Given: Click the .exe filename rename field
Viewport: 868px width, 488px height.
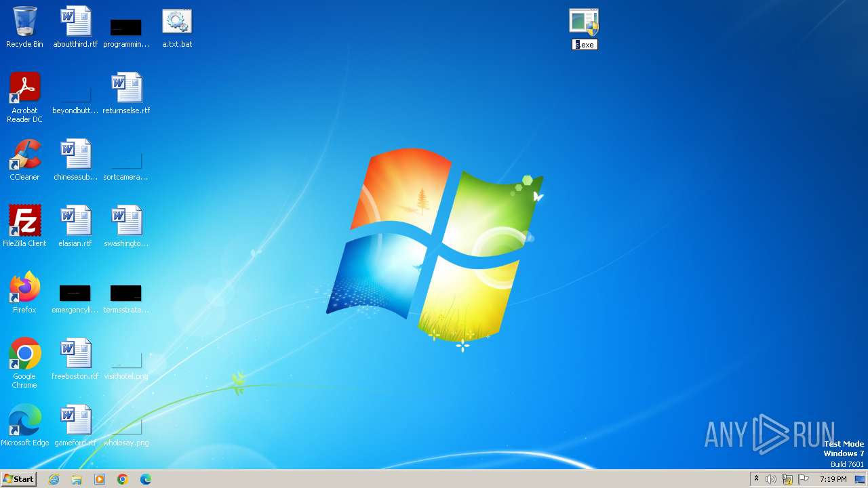Looking at the screenshot, I should tap(584, 45).
